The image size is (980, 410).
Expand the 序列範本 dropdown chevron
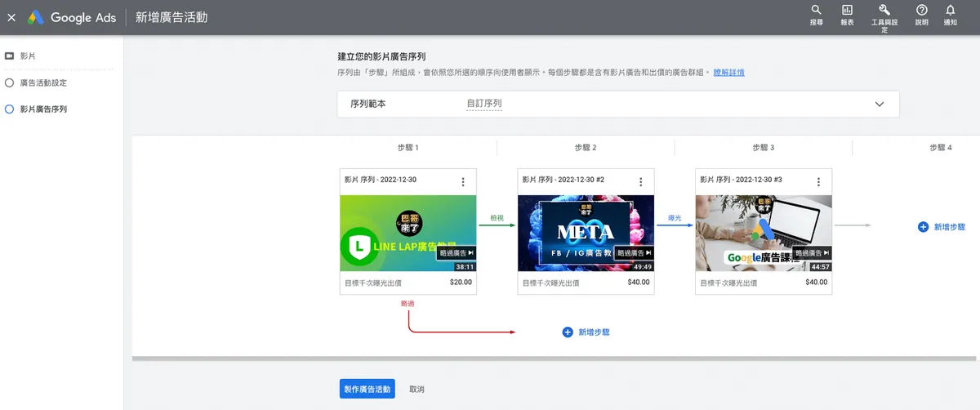tap(880, 105)
